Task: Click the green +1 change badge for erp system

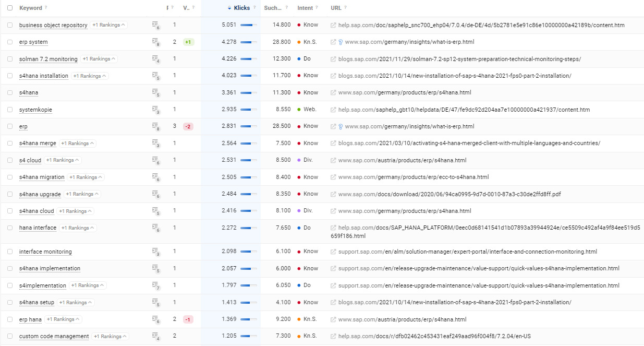Action: click(189, 42)
